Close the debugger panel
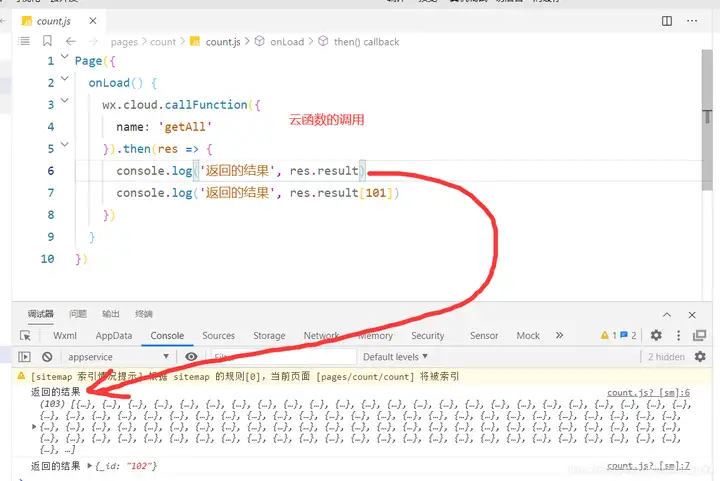The image size is (720, 481). coord(692,315)
